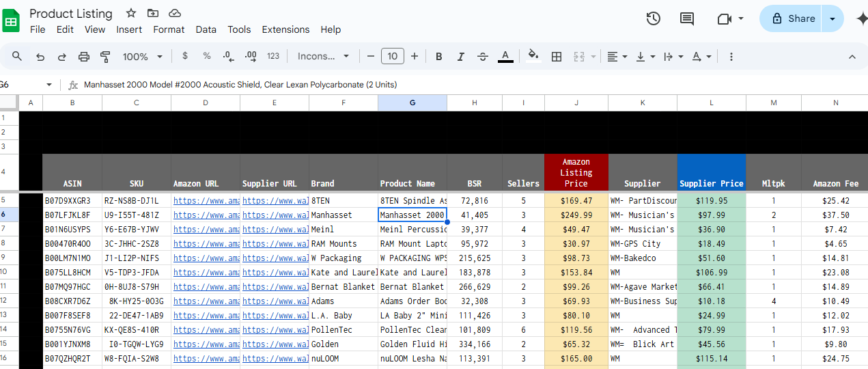Open the 123 more formats menu
This screenshot has width=868, height=369.
click(x=273, y=56)
